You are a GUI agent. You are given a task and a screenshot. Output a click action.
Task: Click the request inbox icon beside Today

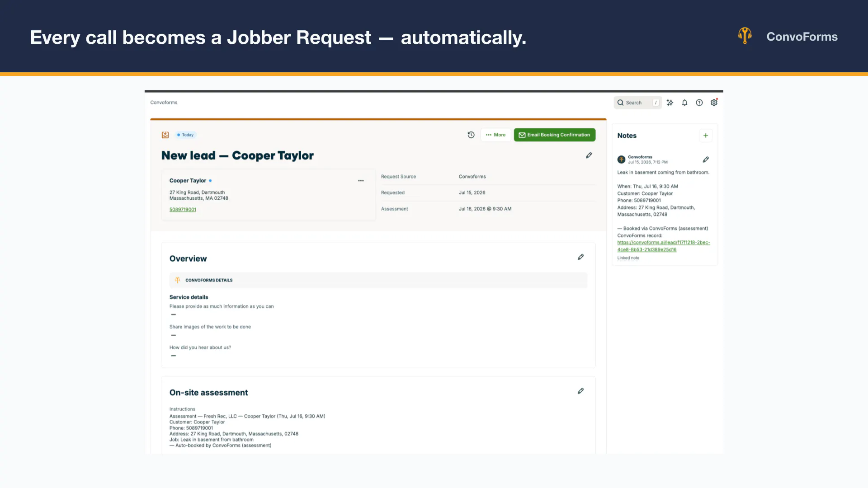[165, 135]
